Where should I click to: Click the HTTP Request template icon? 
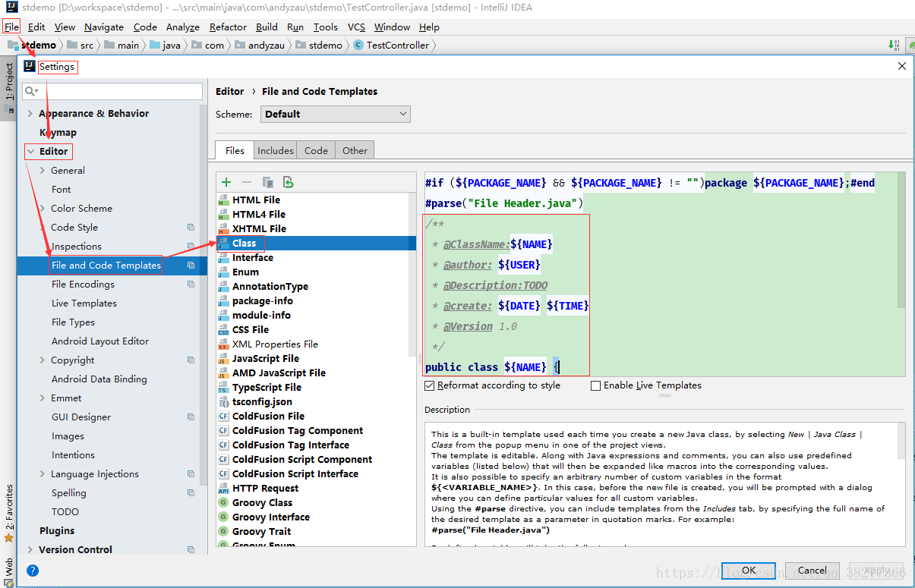pyautogui.click(x=223, y=489)
